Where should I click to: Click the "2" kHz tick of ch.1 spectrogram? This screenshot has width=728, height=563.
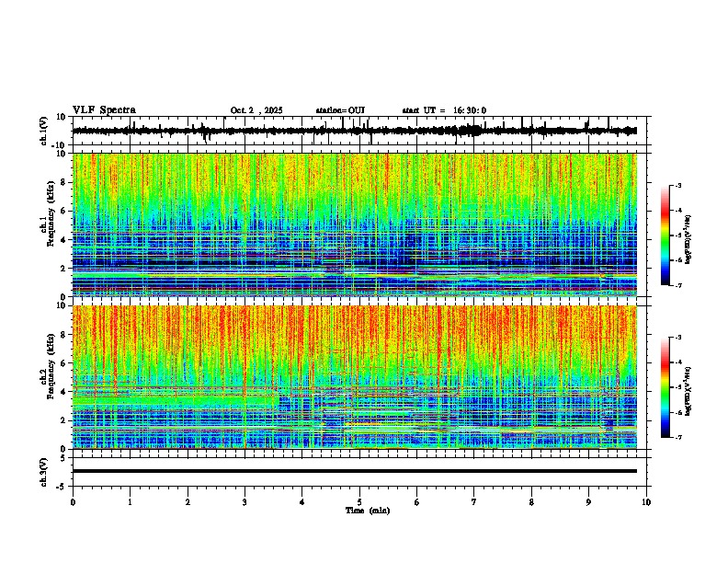[x=64, y=268]
